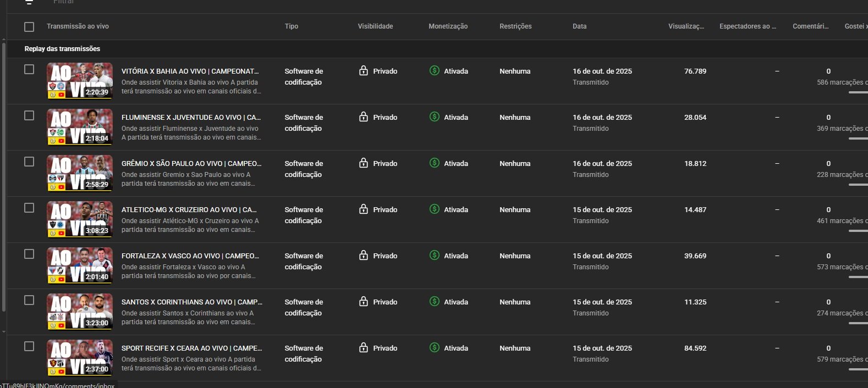Click the lock icon for Vitória x Bahia
Image resolution: width=868 pixels, height=388 pixels.
[364, 71]
